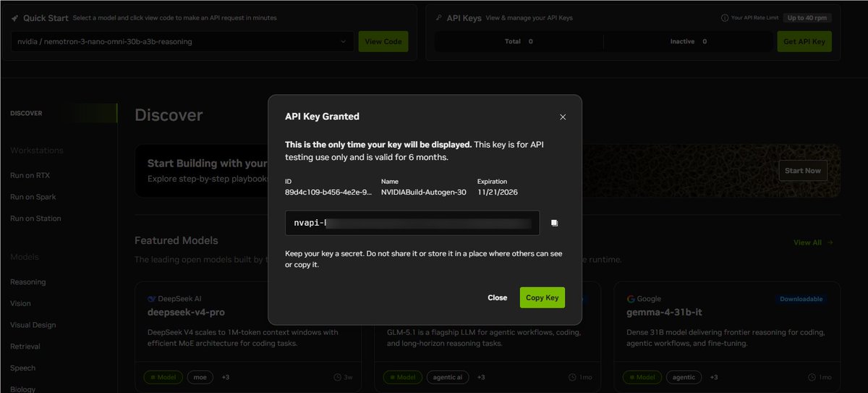Click the info icon near API Rate Limit
868x393 pixels.
pyautogui.click(x=725, y=17)
